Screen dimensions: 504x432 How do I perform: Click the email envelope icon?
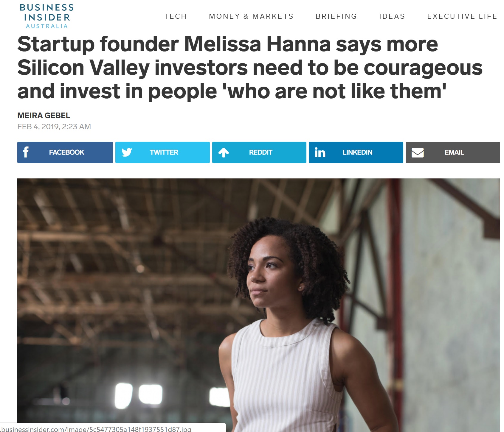(x=418, y=152)
